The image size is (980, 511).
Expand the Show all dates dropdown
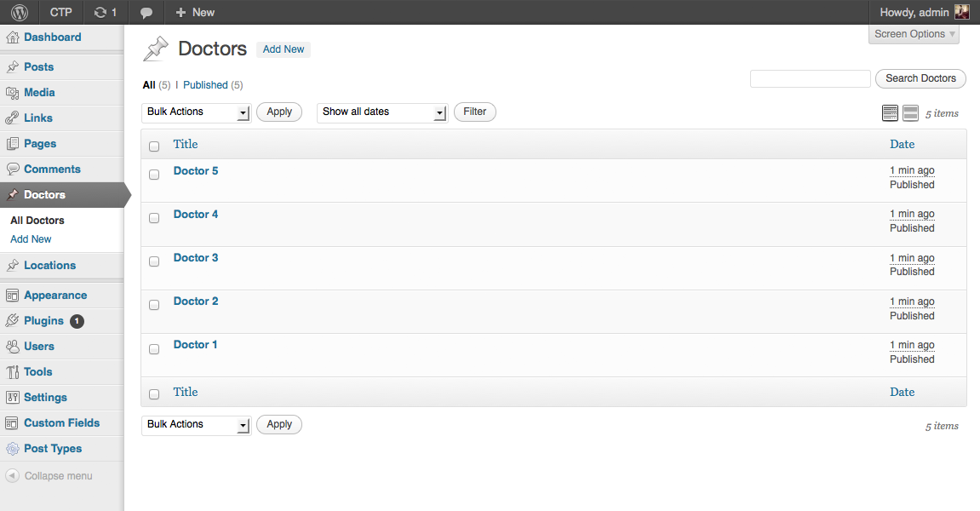[381, 112]
